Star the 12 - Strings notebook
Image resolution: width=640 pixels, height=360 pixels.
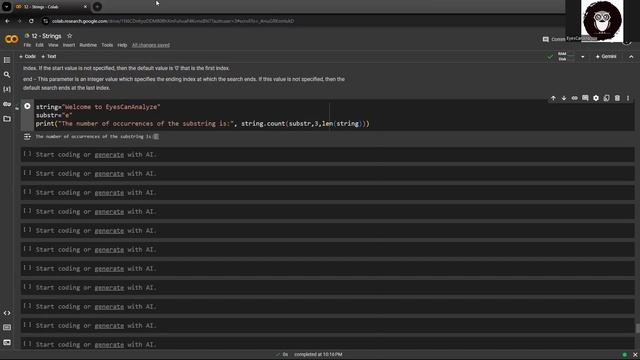pos(69,36)
